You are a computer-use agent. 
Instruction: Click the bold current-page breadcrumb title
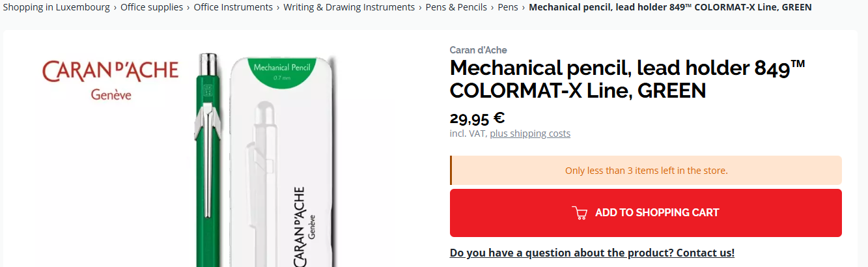(x=670, y=7)
